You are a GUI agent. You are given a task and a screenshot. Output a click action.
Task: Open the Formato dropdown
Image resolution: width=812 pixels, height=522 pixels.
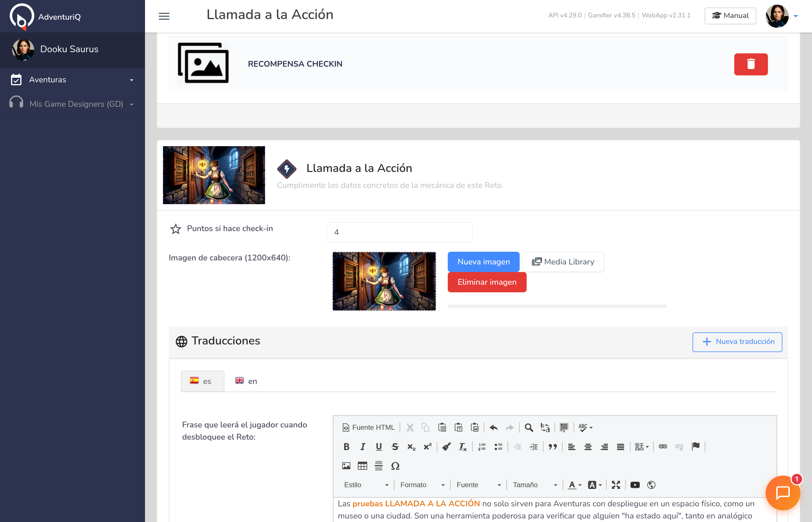coord(422,485)
